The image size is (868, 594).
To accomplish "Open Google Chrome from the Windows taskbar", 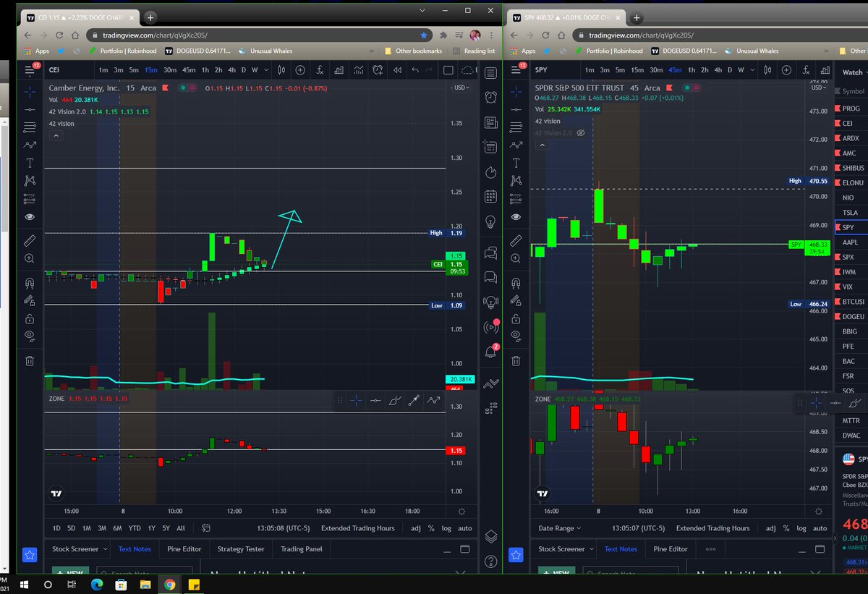I will pos(169,584).
